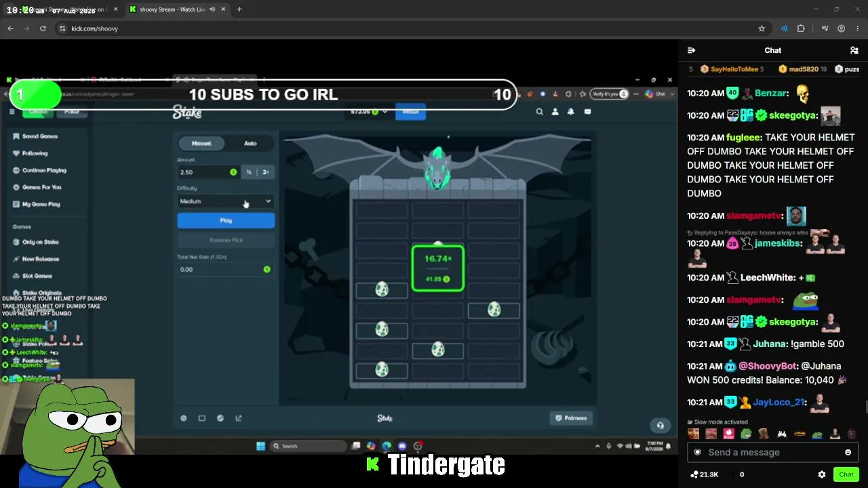Image resolution: width=868 pixels, height=488 pixels.
Task: Open the Difficulty dropdown set to Medium
Action: click(x=226, y=201)
